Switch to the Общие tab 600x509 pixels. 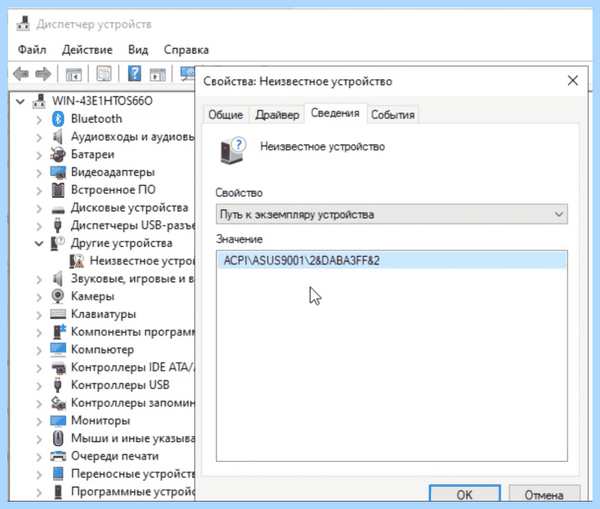click(226, 114)
